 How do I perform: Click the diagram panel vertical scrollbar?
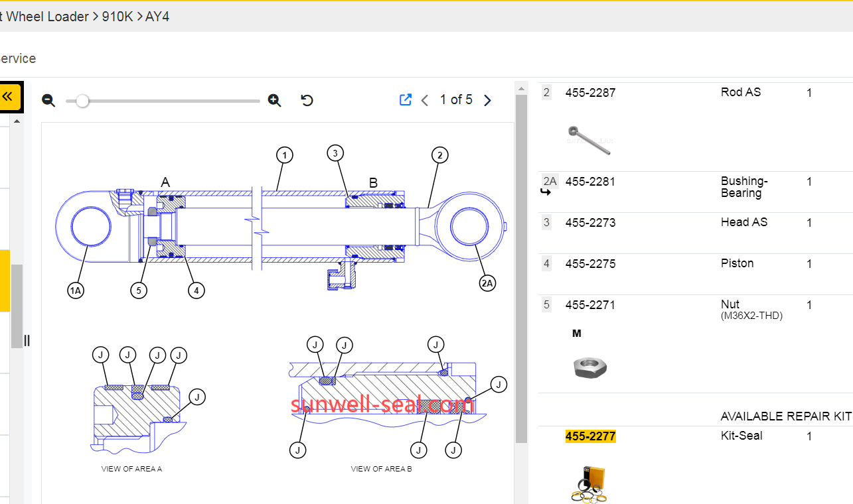[521, 265]
